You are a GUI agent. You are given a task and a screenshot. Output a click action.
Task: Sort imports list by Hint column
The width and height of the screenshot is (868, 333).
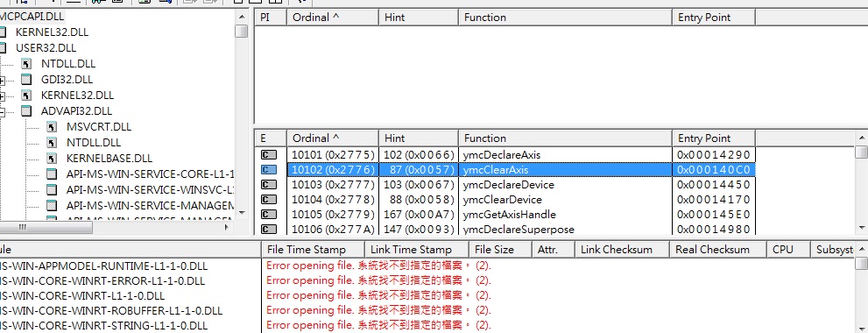coord(419,18)
